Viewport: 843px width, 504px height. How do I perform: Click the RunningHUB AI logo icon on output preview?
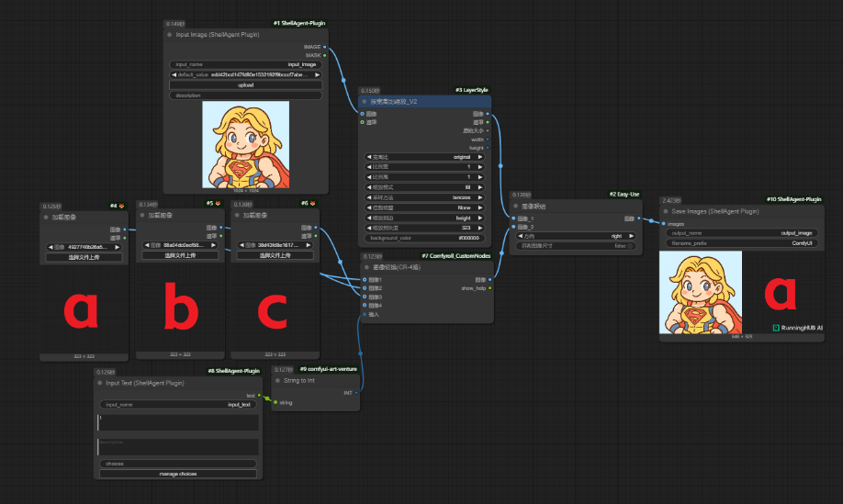coord(776,328)
